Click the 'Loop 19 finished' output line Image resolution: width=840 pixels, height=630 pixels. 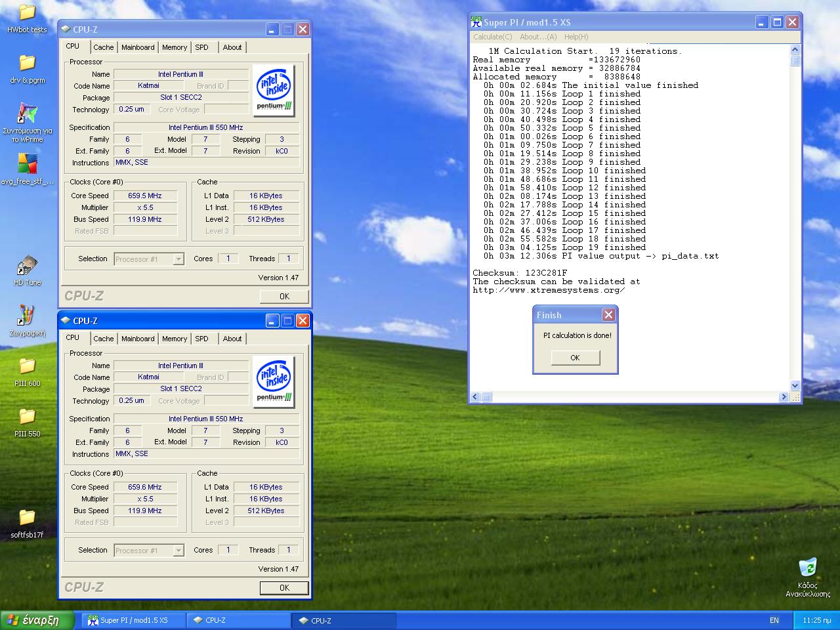click(x=564, y=247)
